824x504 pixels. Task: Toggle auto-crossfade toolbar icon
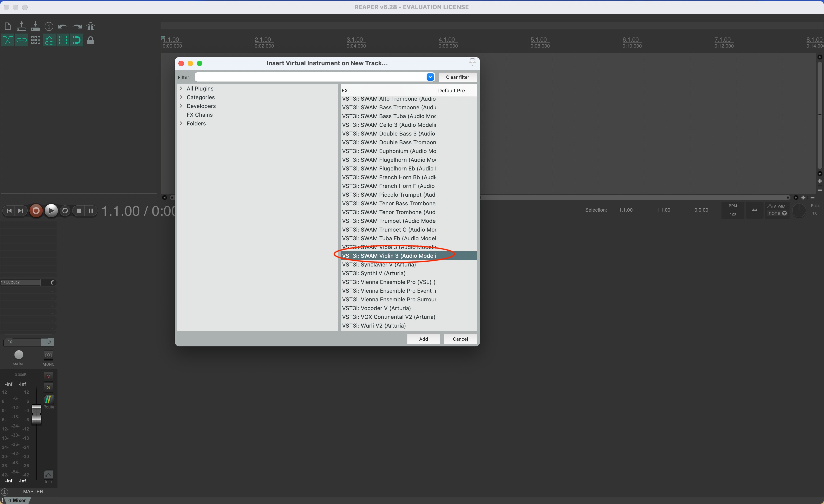pyautogui.click(x=7, y=40)
